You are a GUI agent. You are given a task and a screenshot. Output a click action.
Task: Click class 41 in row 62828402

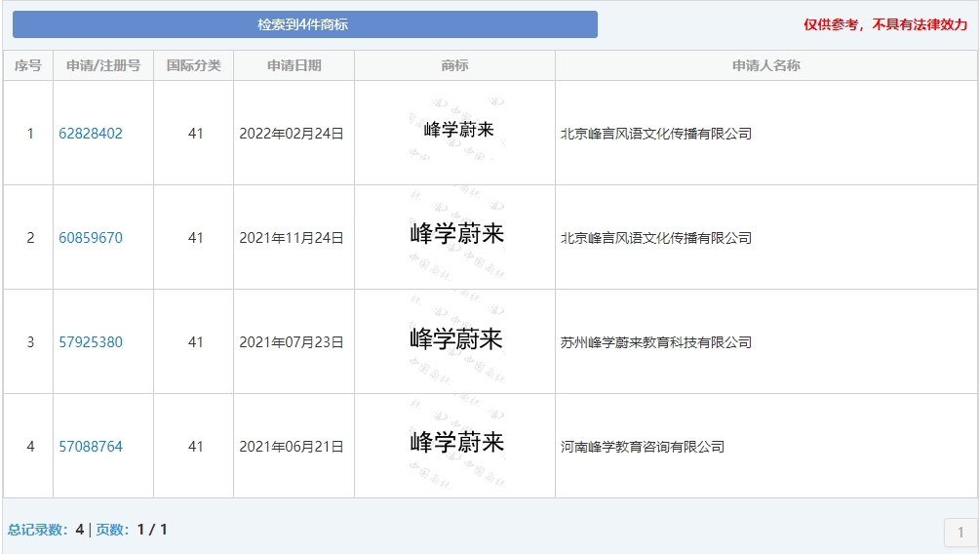pos(196,134)
